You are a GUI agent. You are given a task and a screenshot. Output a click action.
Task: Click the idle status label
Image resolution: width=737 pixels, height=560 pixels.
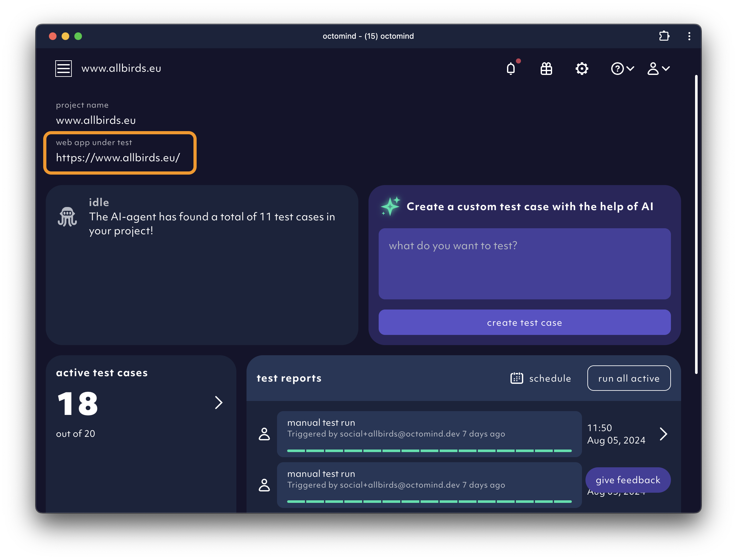99,202
